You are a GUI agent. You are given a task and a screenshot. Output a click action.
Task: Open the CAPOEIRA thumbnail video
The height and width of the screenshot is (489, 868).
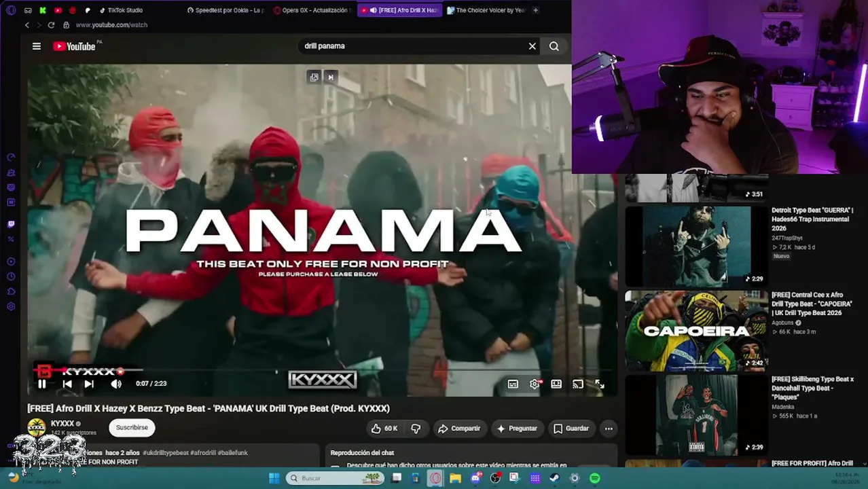coord(696,331)
